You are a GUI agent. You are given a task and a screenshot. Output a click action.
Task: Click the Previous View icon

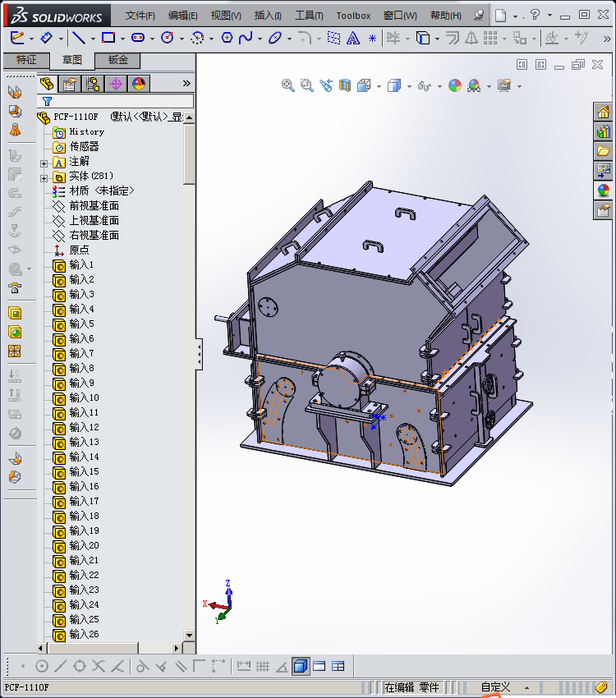click(x=326, y=85)
